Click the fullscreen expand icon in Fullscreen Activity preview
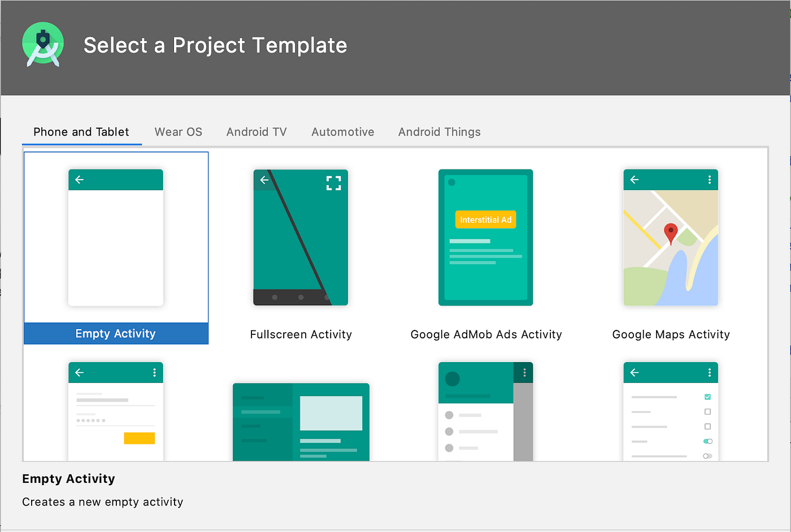This screenshot has width=791, height=532. [334, 183]
